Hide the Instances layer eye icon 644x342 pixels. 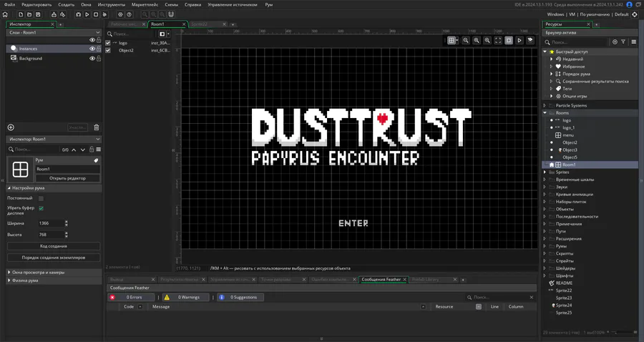[x=92, y=49]
